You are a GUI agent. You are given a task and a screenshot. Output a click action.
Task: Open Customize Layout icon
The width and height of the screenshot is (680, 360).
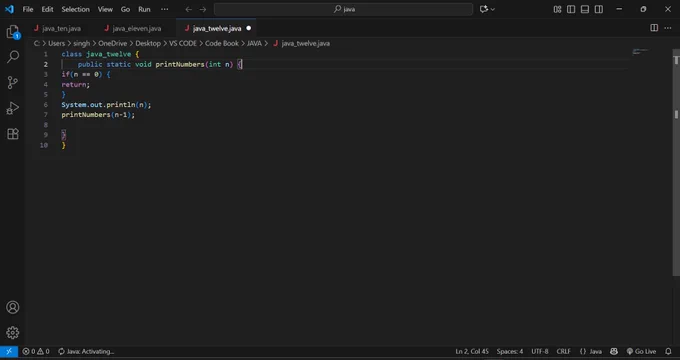point(557,9)
